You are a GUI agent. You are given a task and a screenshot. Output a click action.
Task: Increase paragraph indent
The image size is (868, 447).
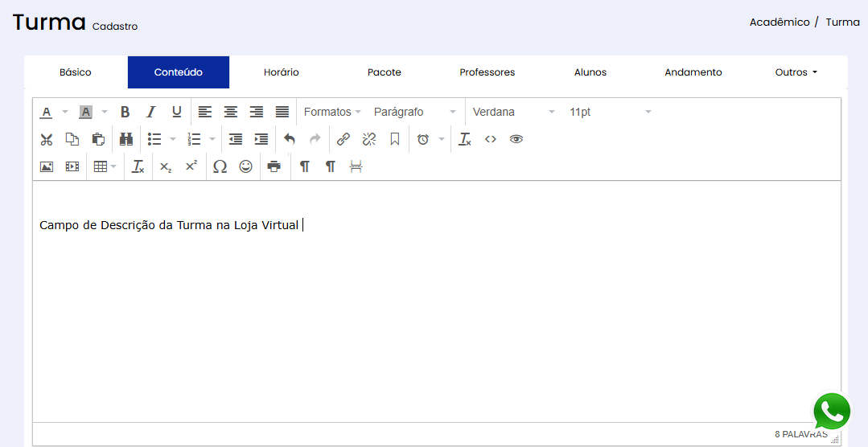pos(261,139)
